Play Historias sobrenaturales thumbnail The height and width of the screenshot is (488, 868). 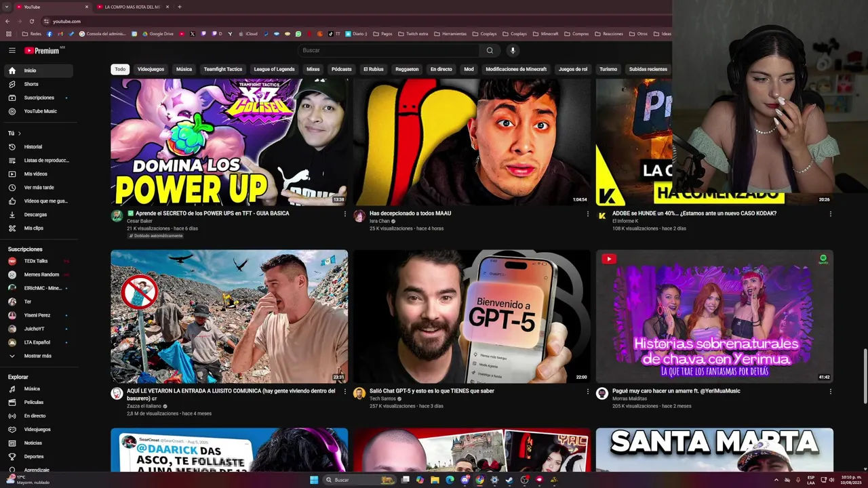[x=715, y=317]
